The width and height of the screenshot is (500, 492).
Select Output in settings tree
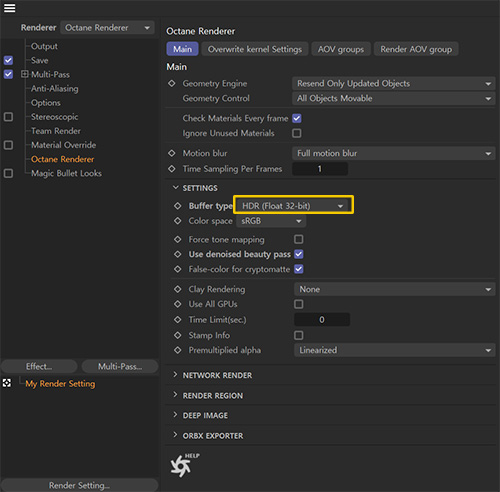pyautogui.click(x=44, y=46)
